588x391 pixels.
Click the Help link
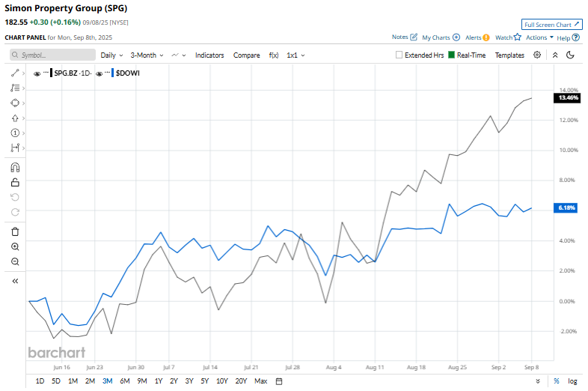click(x=563, y=38)
